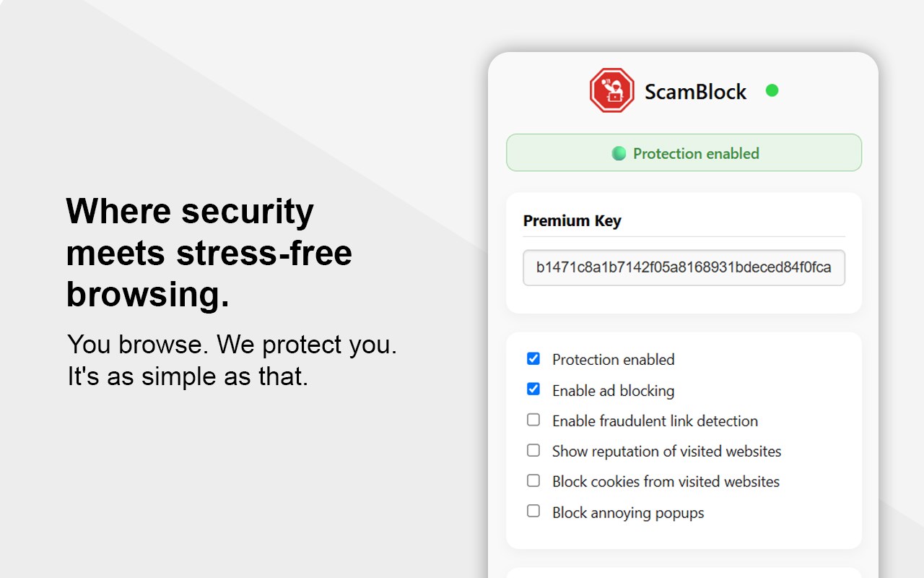Screen dimensions: 924x578
Task: Click the Enable fraudulent link detection label
Action: [655, 421]
